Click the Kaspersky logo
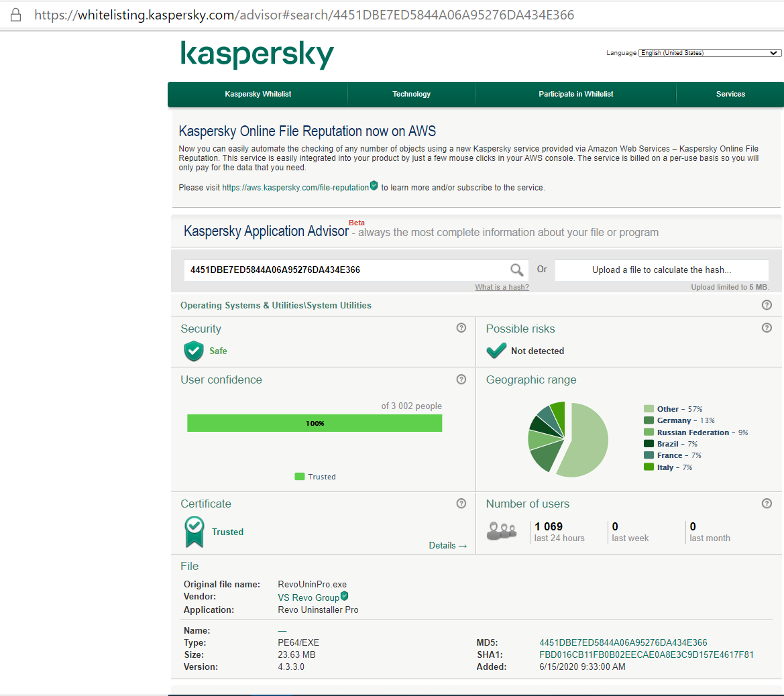The height and width of the screenshot is (696, 784). click(x=257, y=54)
